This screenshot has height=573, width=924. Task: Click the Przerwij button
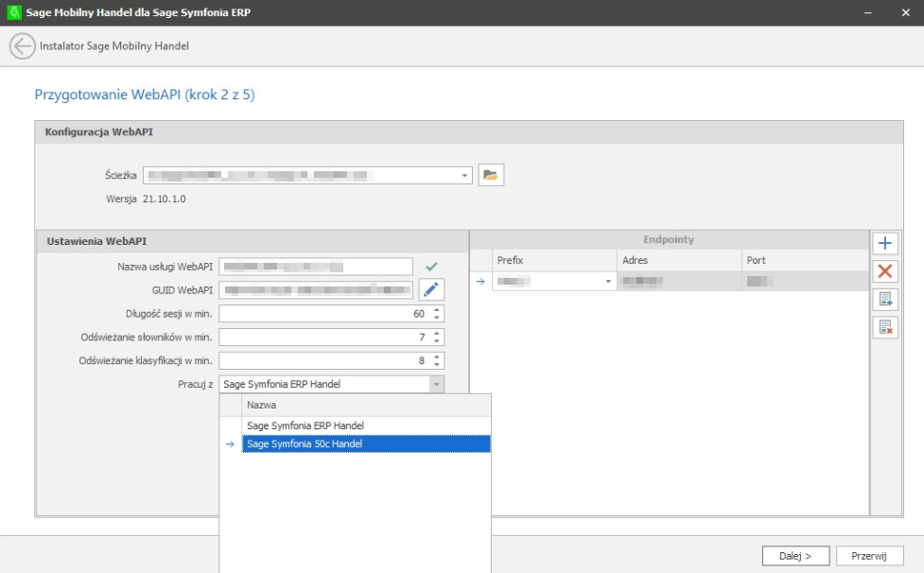(869, 556)
